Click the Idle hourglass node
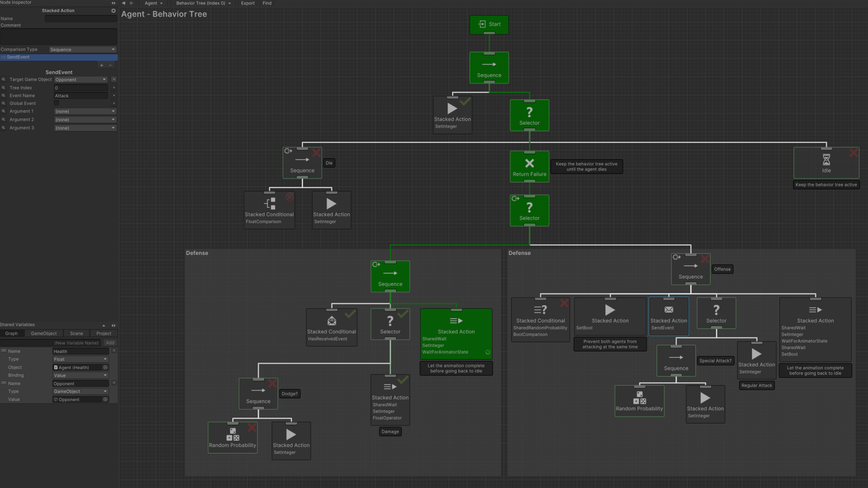The height and width of the screenshot is (488, 868). pos(826,162)
